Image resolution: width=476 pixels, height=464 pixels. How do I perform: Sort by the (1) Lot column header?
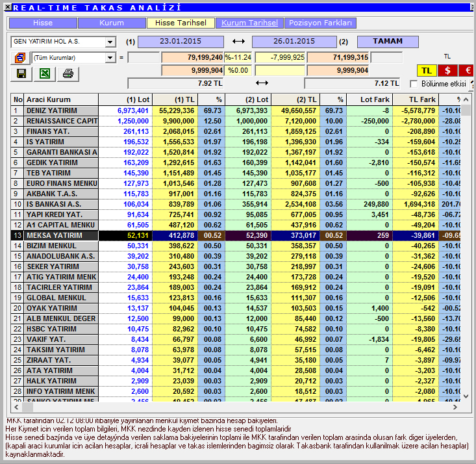125,99
